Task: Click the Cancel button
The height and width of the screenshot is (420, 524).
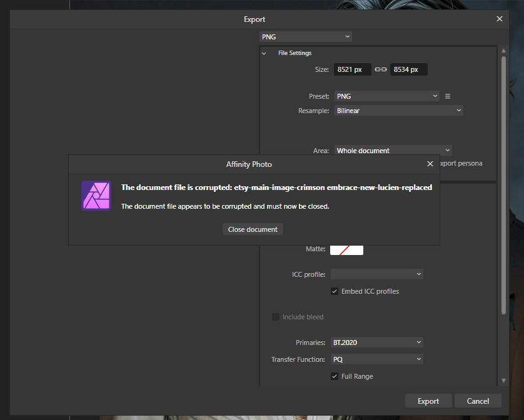Action: click(478, 401)
